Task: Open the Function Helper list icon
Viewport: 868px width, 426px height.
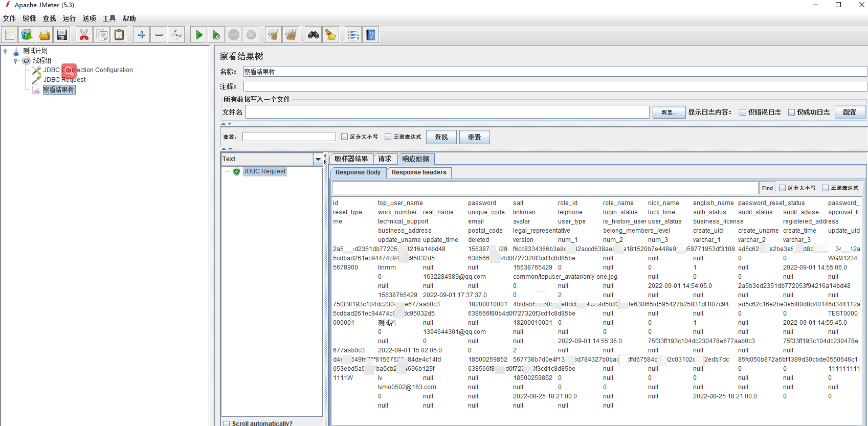Action: tap(352, 35)
